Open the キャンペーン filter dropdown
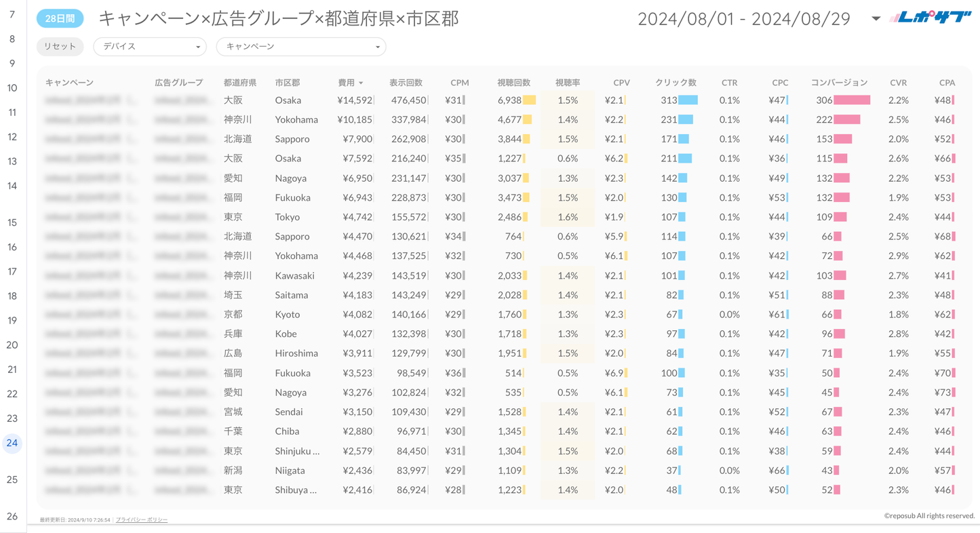Image resolution: width=980 pixels, height=533 pixels. click(x=301, y=46)
